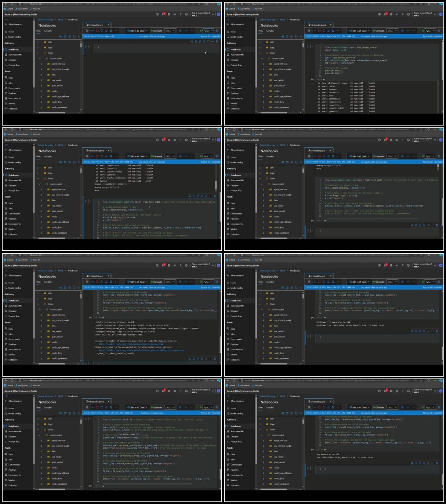Switch to Samples tab in the SVM Accuracy output screenshot

click(270, 407)
